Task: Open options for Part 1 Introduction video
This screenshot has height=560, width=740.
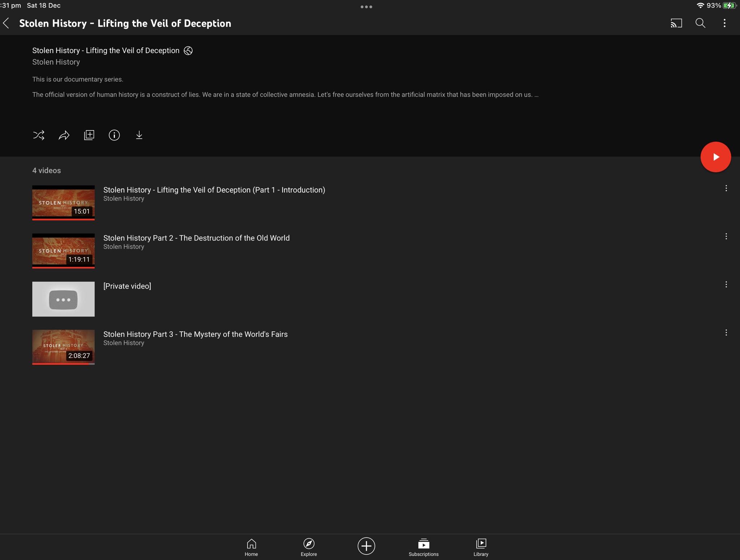Action: (x=726, y=188)
